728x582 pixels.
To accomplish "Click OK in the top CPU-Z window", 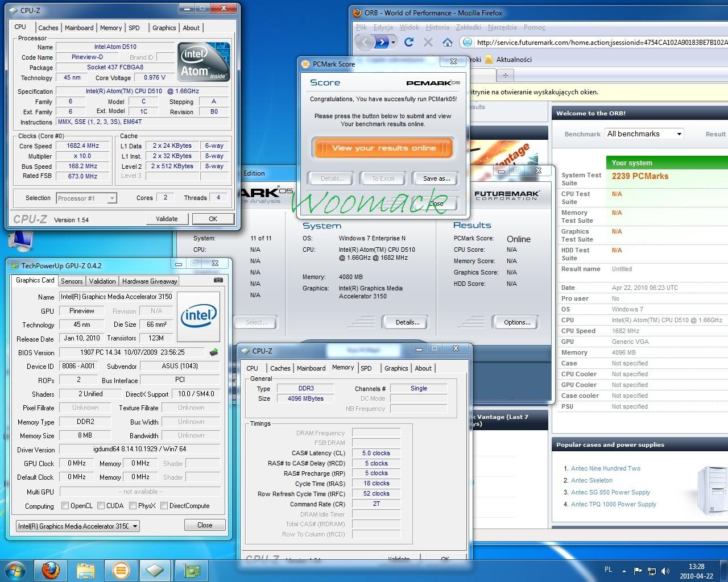I will (x=213, y=219).
